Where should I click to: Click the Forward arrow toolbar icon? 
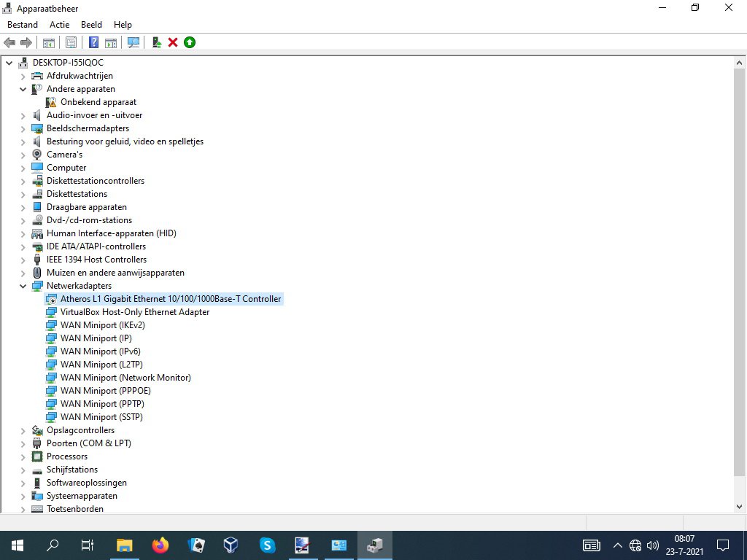(26, 42)
